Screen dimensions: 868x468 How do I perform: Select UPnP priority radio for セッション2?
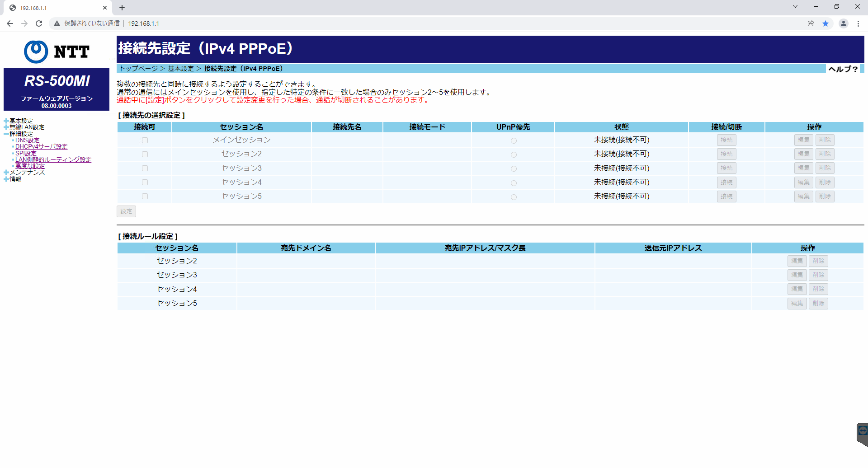coord(514,155)
